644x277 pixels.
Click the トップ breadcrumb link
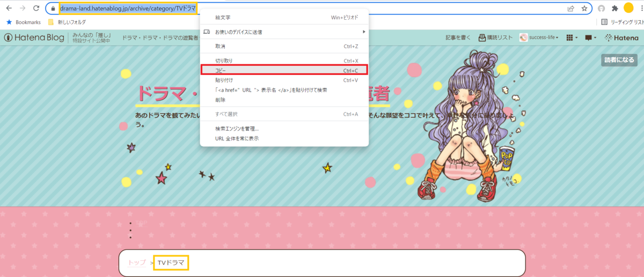(136, 263)
